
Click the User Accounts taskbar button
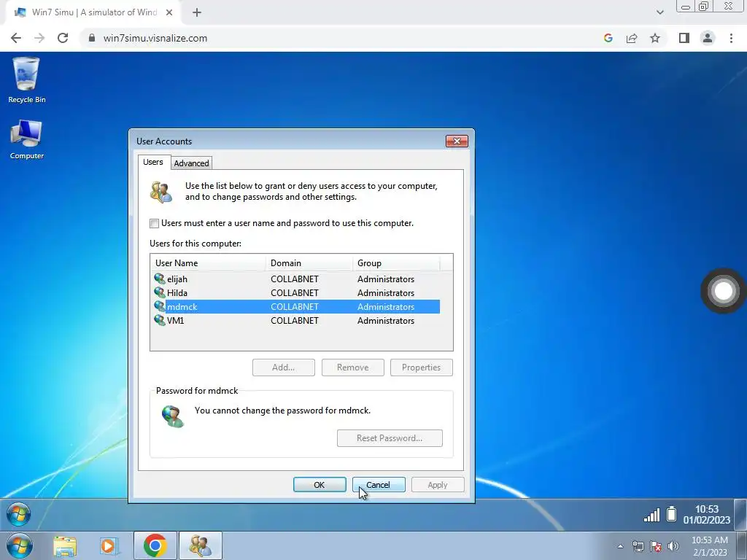click(x=200, y=545)
